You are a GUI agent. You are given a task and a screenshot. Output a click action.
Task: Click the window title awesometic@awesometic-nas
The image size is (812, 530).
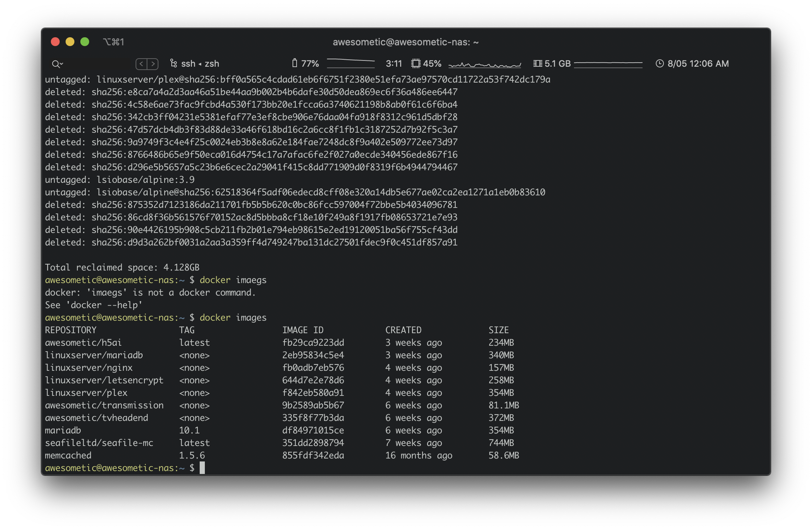[x=405, y=42]
